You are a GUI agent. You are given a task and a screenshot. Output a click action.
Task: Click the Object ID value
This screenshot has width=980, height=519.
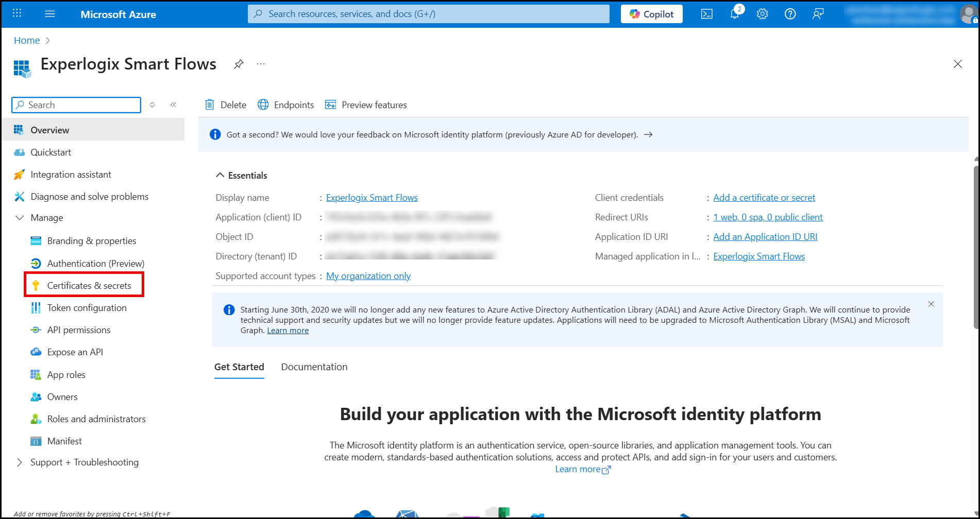pos(412,237)
